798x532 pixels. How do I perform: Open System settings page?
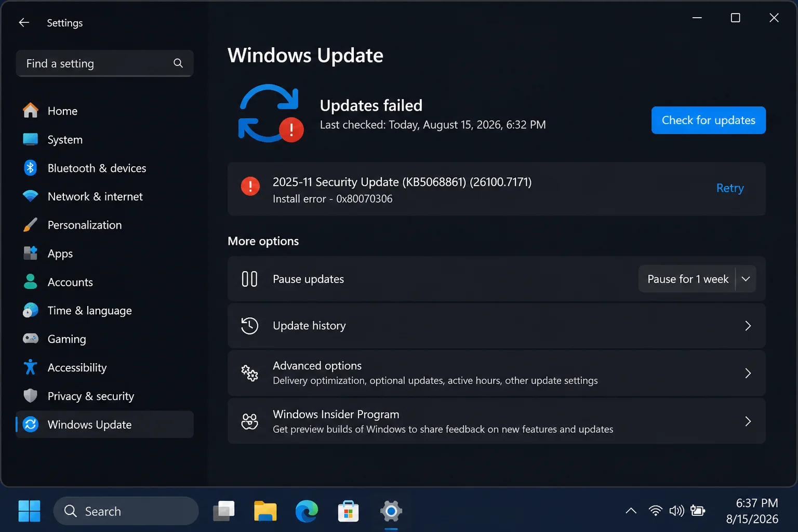coord(105,139)
